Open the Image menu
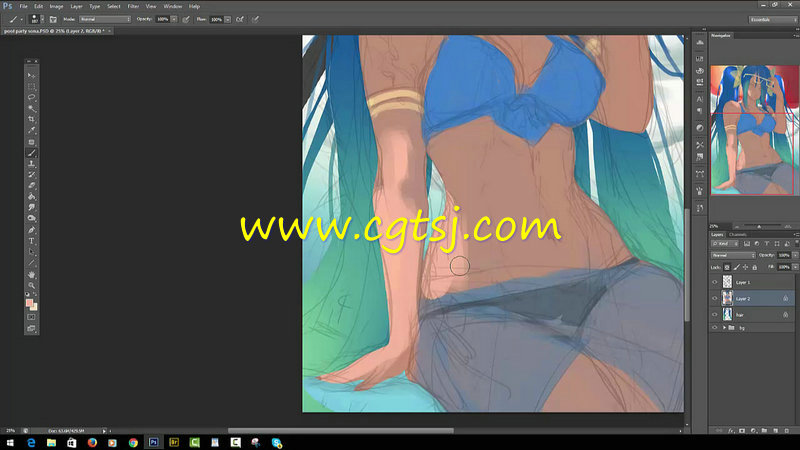 point(56,6)
